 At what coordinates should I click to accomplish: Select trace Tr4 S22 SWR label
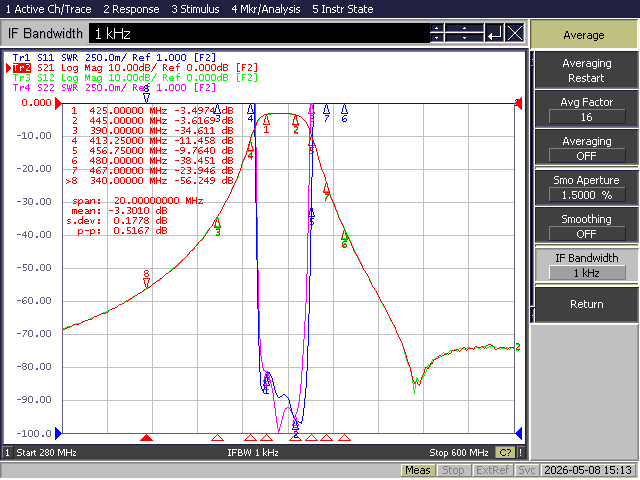click(x=114, y=88)
